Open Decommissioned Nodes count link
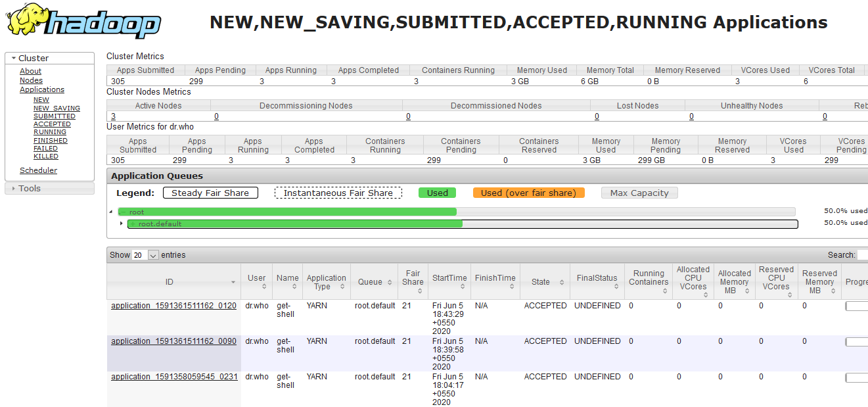 coord(408,116)
